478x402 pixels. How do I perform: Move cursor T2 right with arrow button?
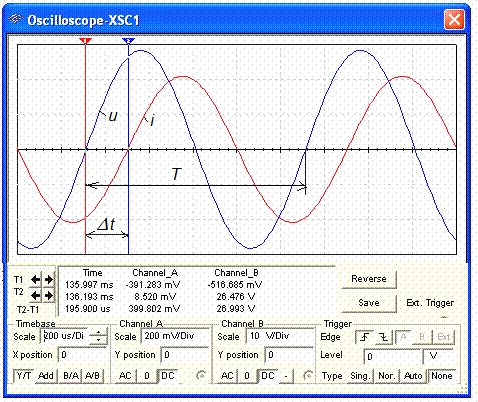click(49, 295)
